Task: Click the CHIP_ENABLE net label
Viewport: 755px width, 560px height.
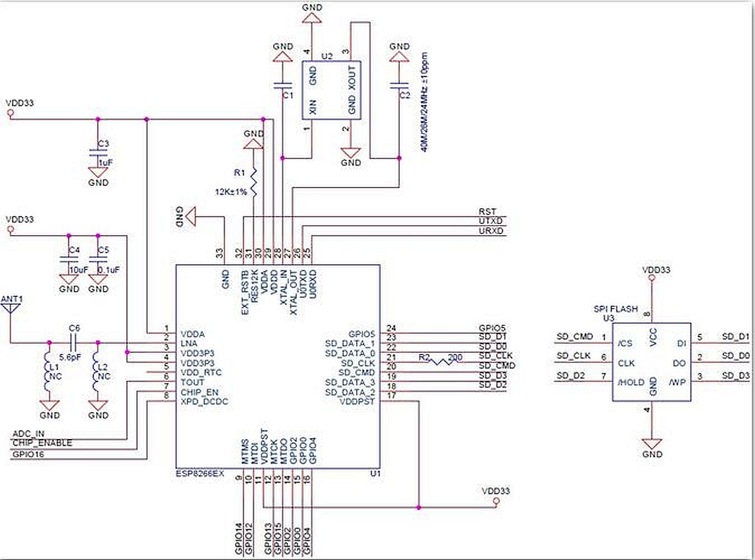Action: [x=43, y=443]
